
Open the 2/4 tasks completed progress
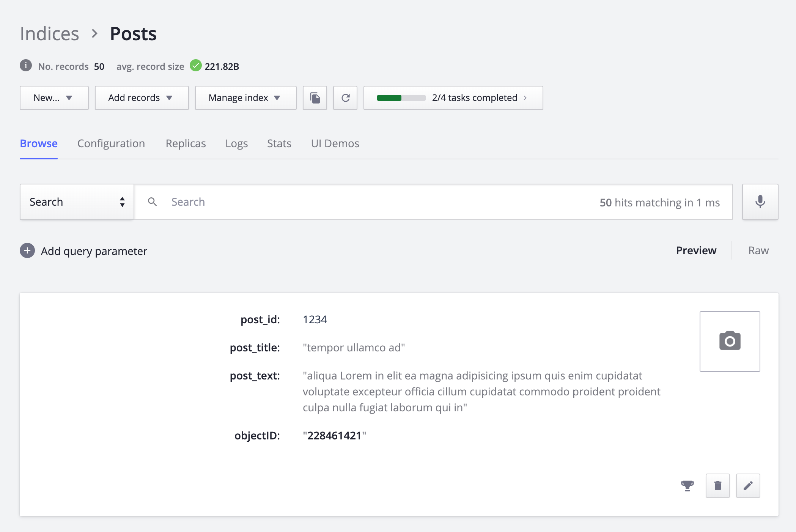coord(453,98)
